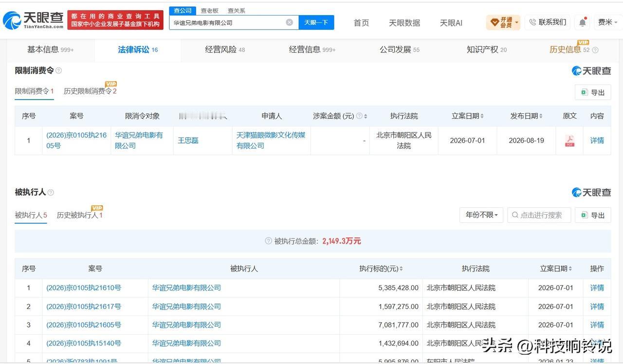Sort by 发布日期 column

tap(541, 116)
